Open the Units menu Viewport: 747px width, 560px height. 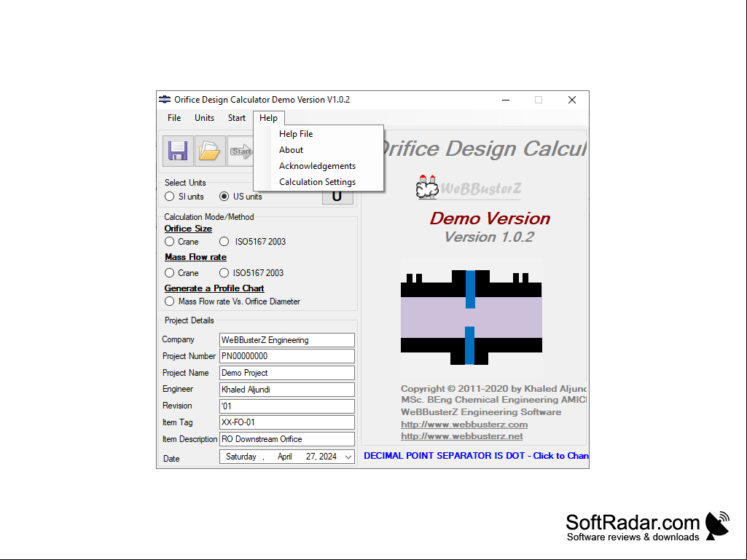coord(204,118)
